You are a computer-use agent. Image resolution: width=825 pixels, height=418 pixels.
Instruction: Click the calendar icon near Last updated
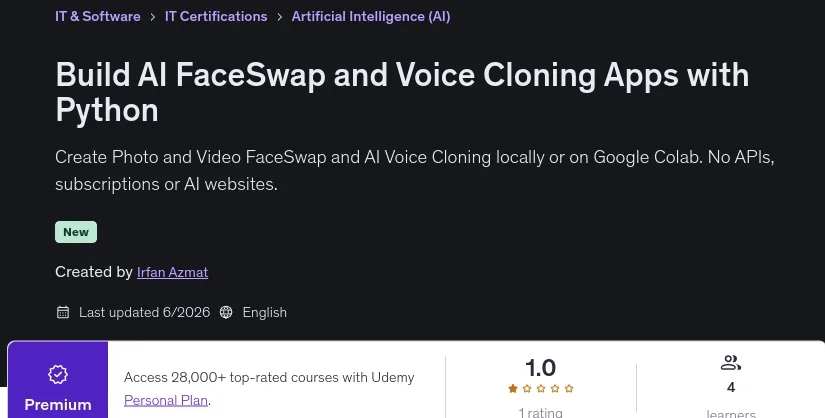(63, 312)
